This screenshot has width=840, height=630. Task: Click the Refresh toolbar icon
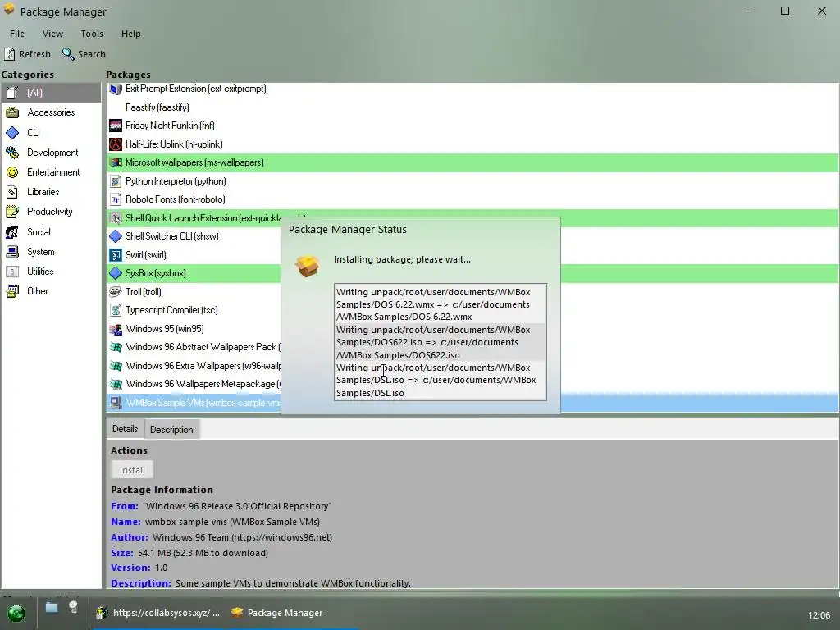pos(10,54)
